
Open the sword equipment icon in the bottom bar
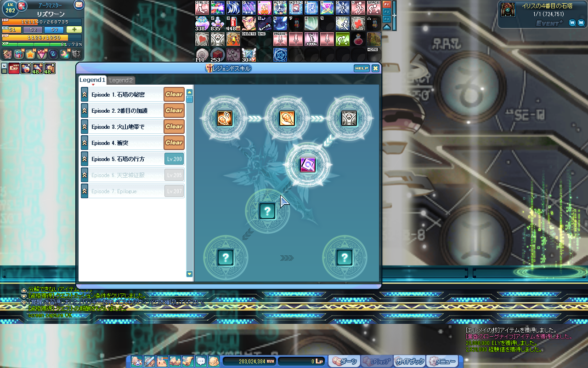point(149,361)
